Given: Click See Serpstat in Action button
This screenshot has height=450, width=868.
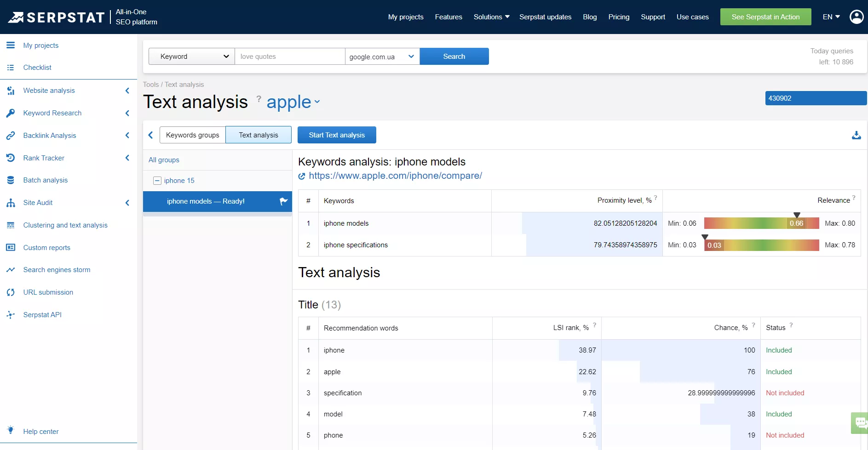Looking at the screenshot, I should 766,17.
